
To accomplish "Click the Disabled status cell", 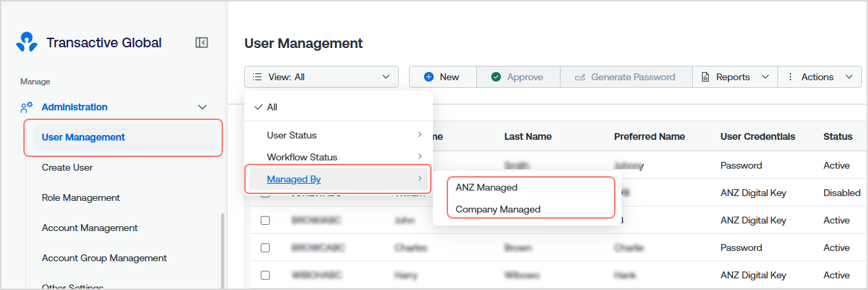I will (842, 193).
